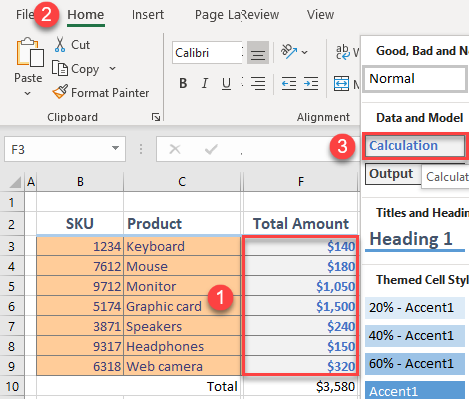Click the Cut scissors icon
Viewport: 469px width, 399px height.
(60, 44)
